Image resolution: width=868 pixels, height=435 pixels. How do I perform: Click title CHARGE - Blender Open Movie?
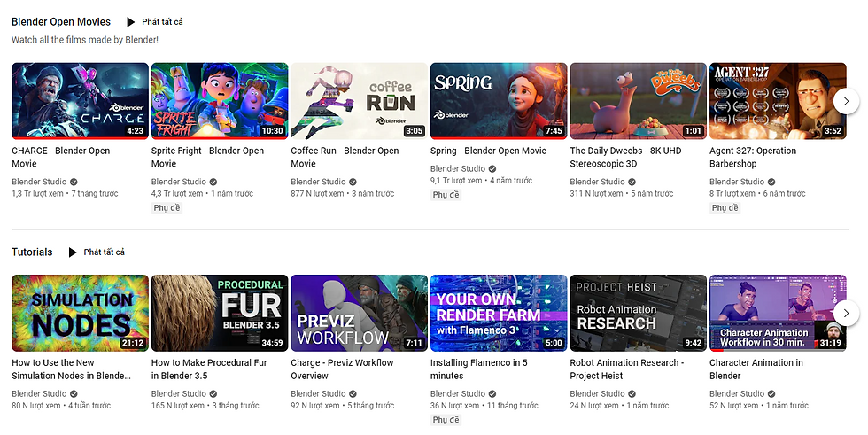(x=61, y=157)
